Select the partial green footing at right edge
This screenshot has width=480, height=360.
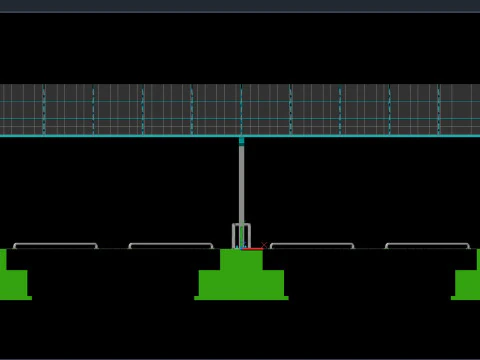point(467,275)
